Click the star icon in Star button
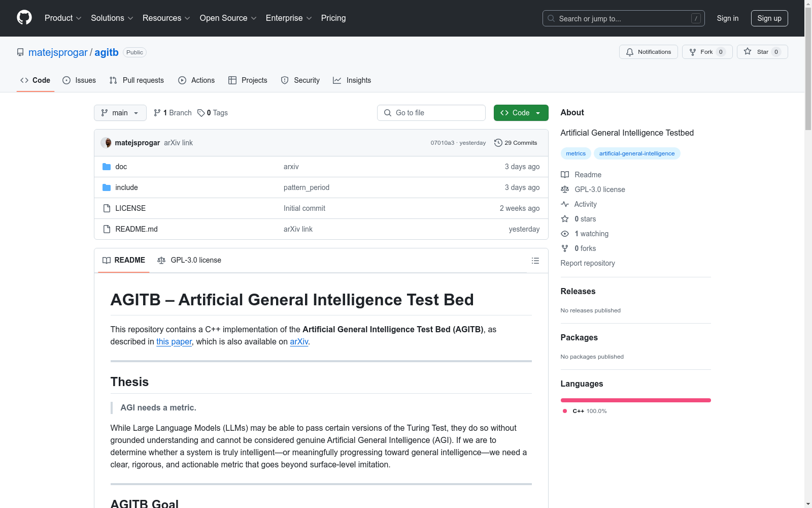This screenshot has height=508, width=812. (748, 51)
